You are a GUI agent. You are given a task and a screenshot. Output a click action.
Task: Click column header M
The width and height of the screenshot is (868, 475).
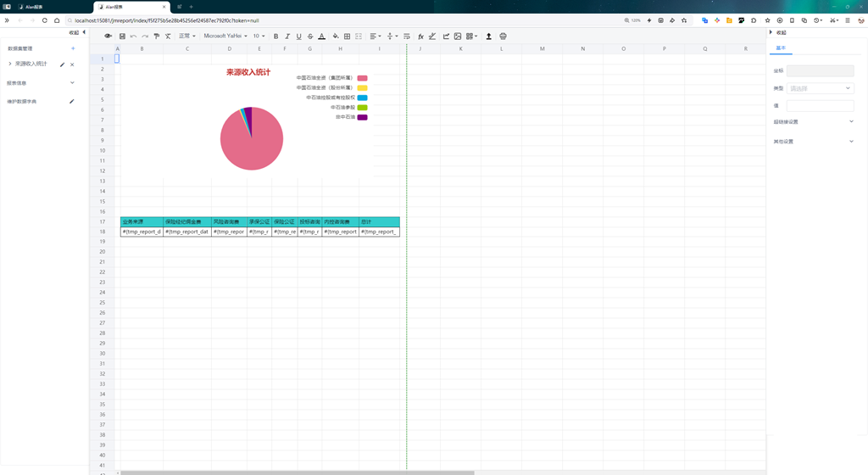pos(542,48)
